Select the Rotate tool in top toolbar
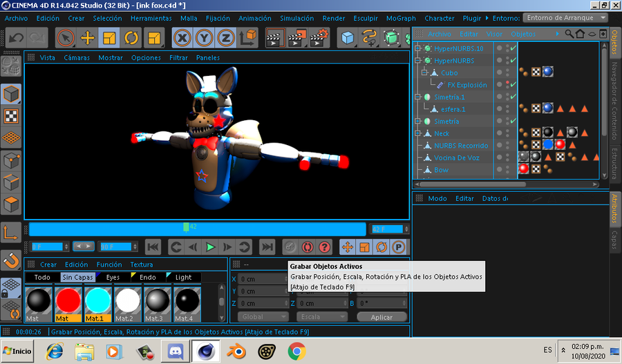The height and width of the screenshot is (364, 622). coord(131,38)
